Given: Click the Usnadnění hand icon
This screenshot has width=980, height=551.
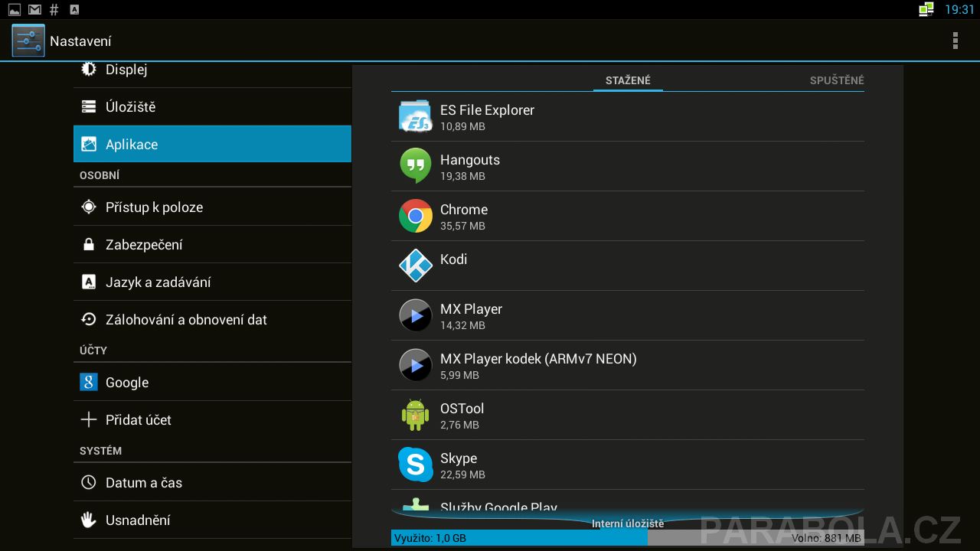Looking at the screenshot, I should point(89,520).
